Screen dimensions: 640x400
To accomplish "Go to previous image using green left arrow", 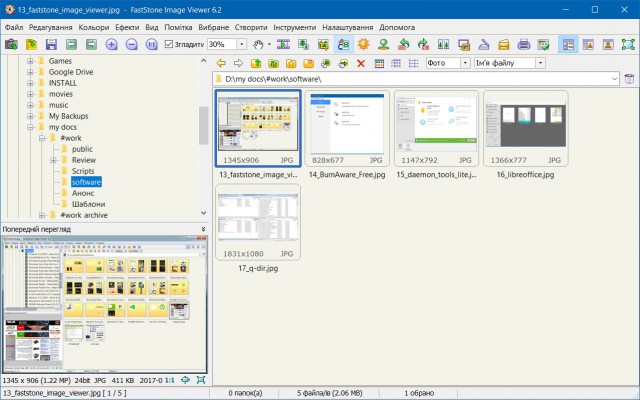I will (x=71, y=44).
